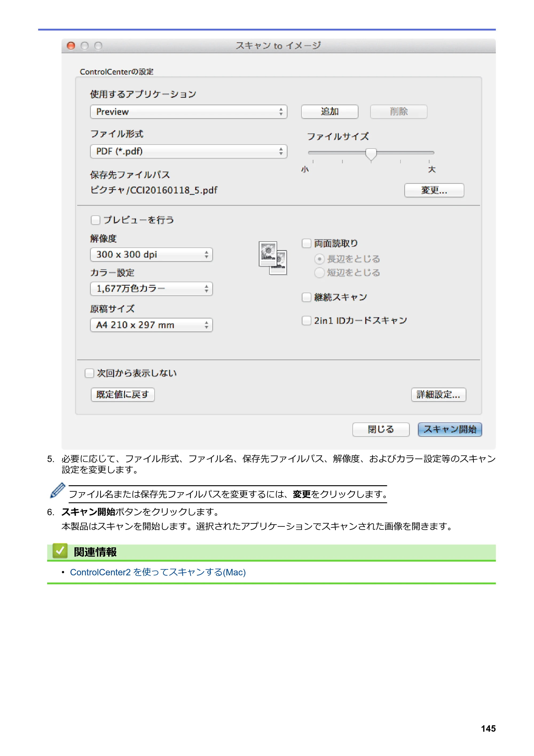Screen dimensions: 534x756
Task: Open the ControlCenter2 を使ってスキャンする(Mac) link
Action: click(158, 572)
